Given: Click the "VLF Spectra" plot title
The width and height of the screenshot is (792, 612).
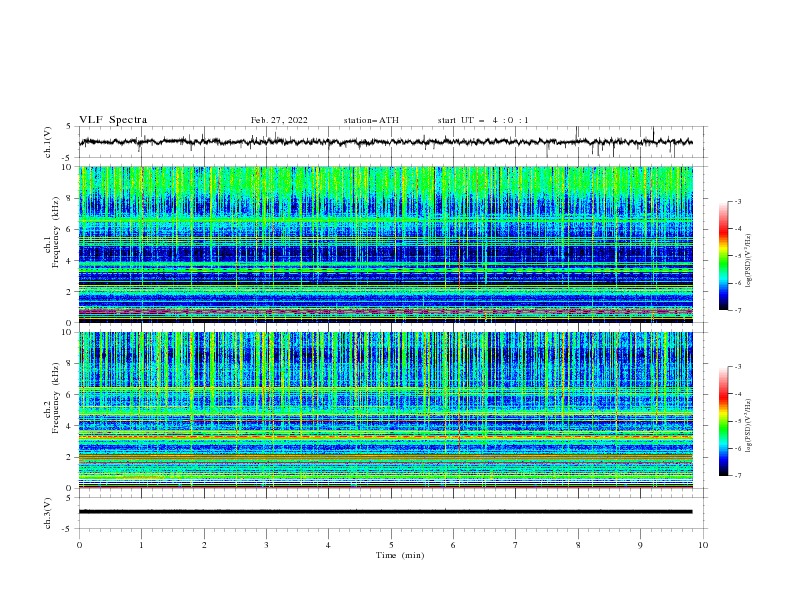Looking at the screenshot, I should tap(113, 120).
